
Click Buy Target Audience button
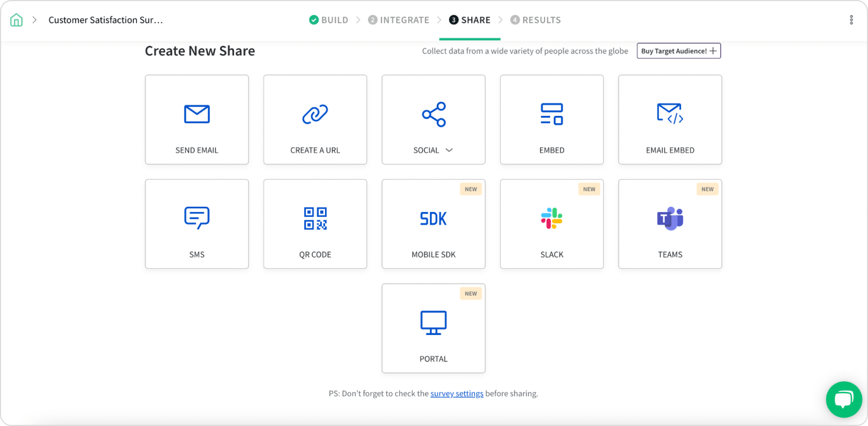(679, 51)
